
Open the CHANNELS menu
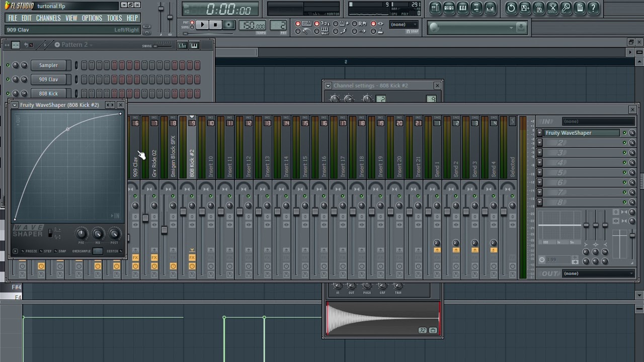48,18
